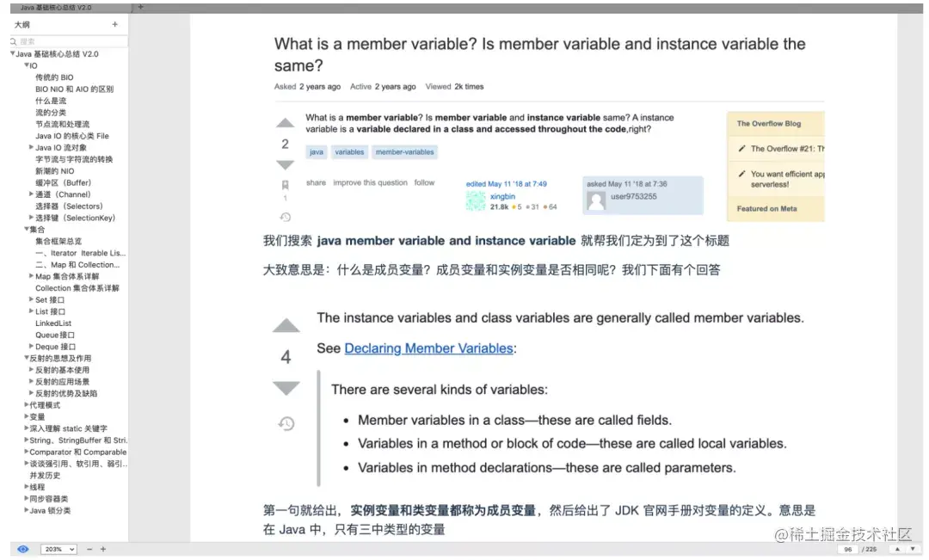This screenshot has height=560, width=929.
Task: Go to next page with the down arrow
Action: (x=912, y=548)
